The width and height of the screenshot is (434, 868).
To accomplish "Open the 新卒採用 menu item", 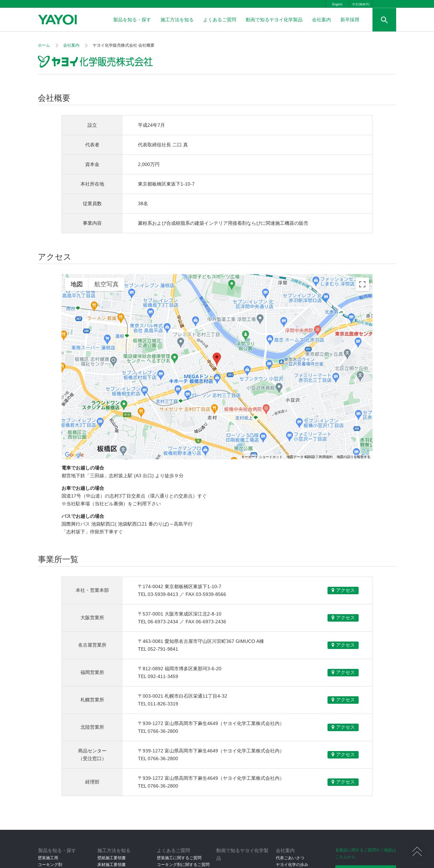I will tap(350, 20).
